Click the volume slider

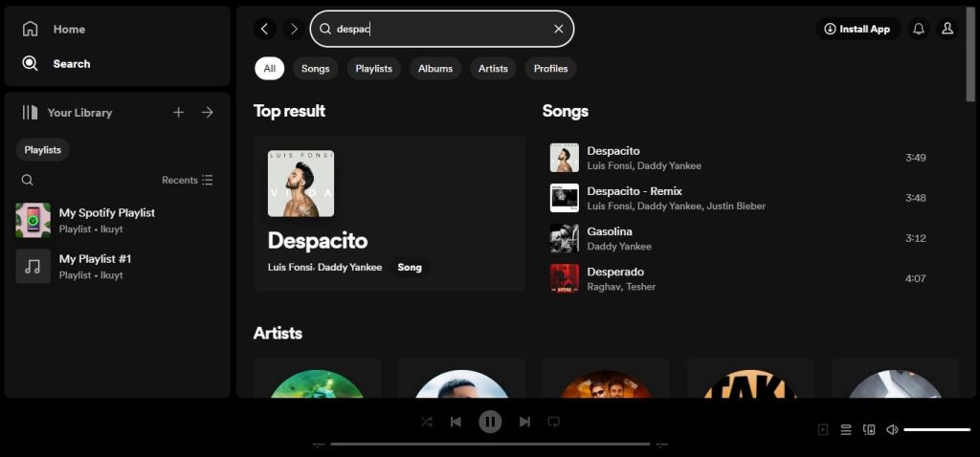(937, 429)
